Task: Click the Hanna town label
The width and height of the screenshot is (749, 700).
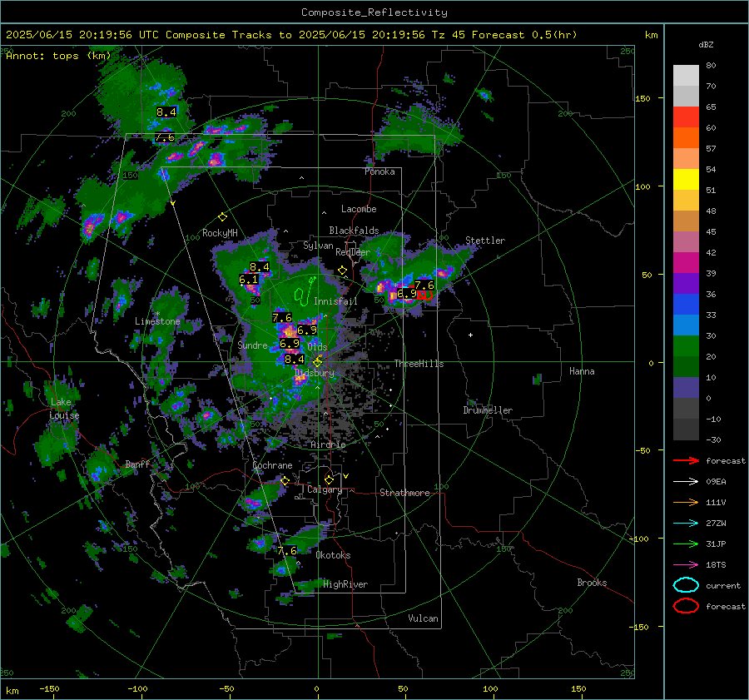Action: click(x=582, y=371)
